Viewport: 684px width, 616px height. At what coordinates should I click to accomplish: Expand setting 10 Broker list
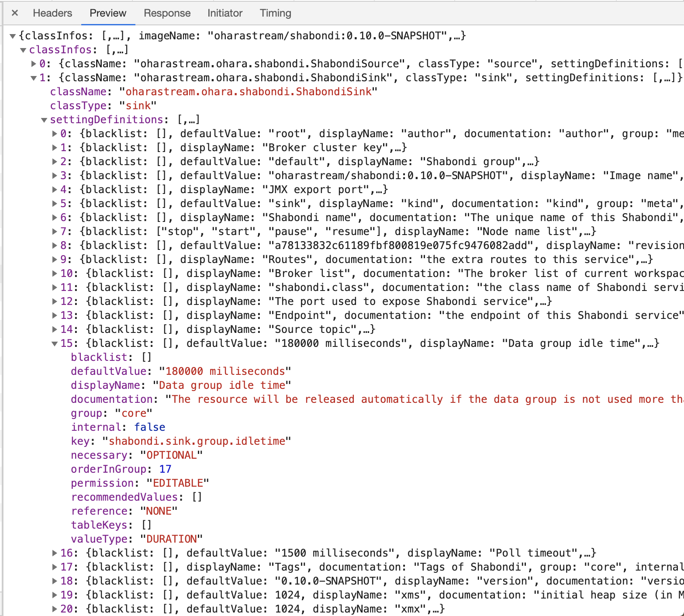[55, 273]
